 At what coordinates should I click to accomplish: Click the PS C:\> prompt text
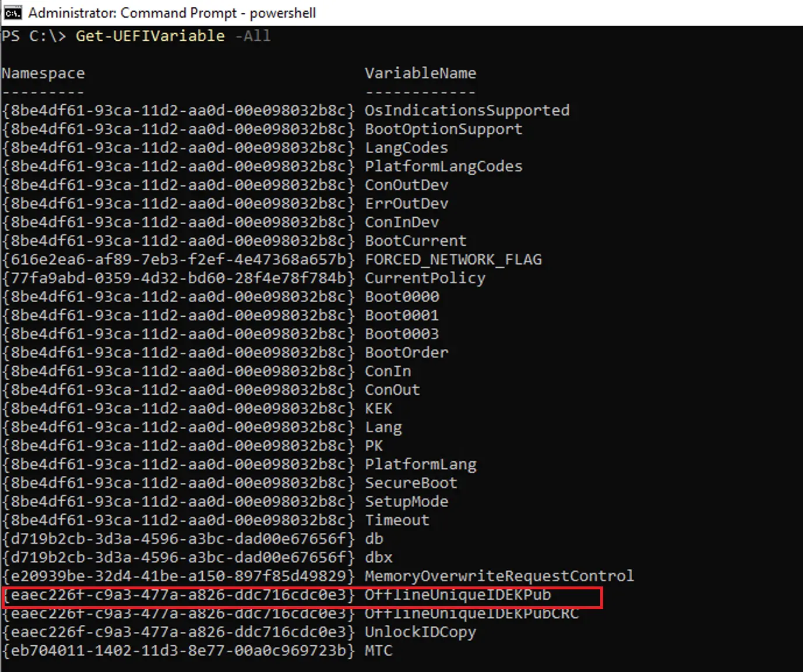[34, 36]
